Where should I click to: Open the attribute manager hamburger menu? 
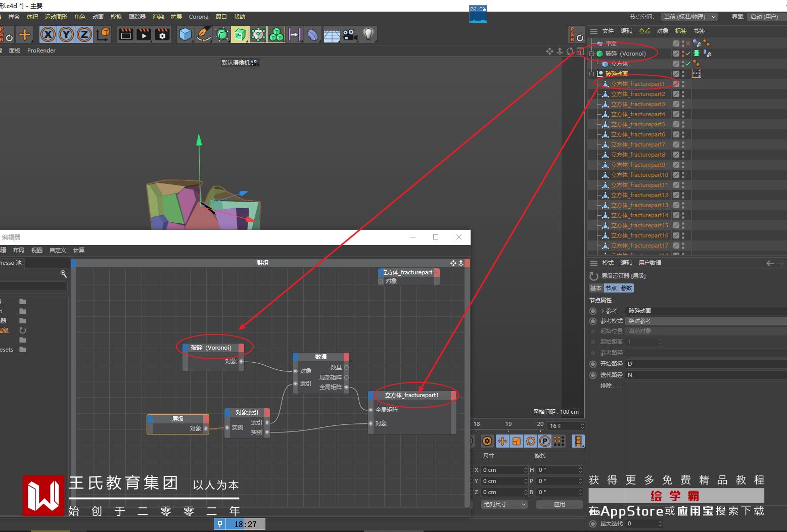click(594, 263)
